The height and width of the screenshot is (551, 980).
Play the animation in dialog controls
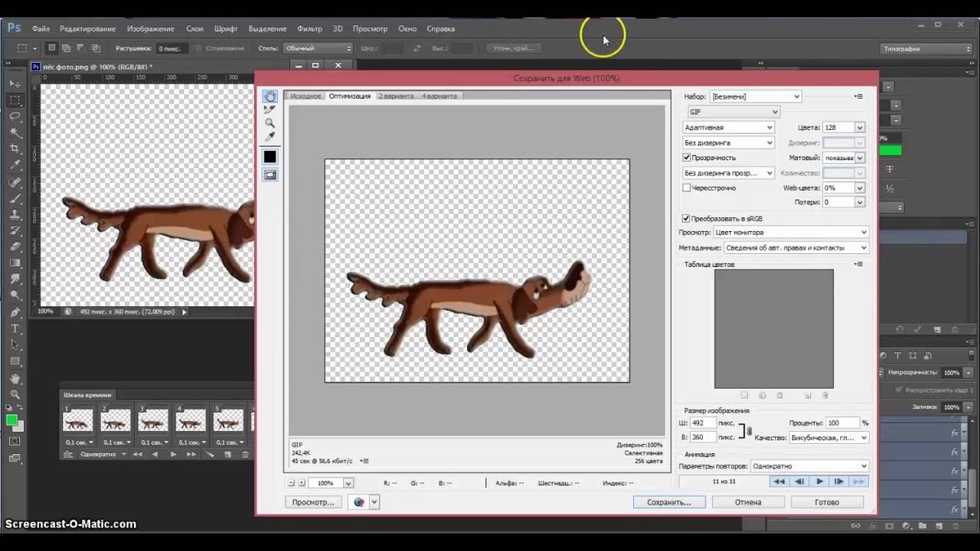(819, 481)
